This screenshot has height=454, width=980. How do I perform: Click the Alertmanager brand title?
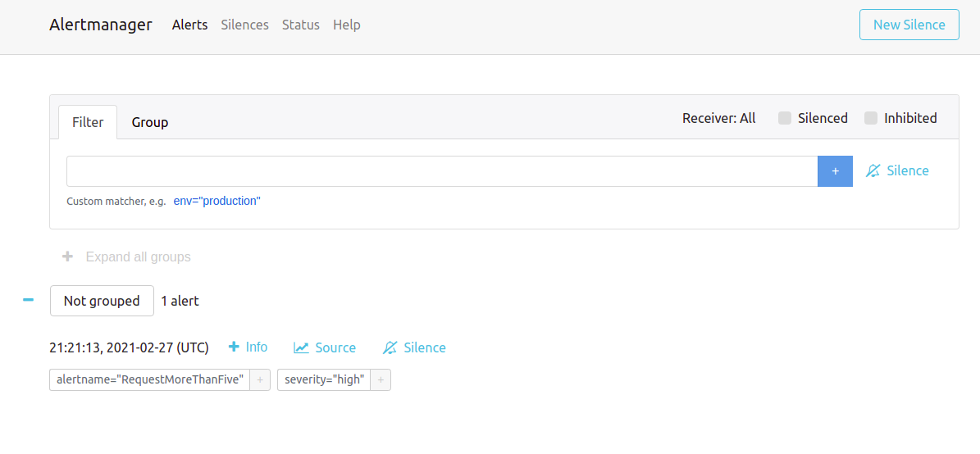coord(101,25)
